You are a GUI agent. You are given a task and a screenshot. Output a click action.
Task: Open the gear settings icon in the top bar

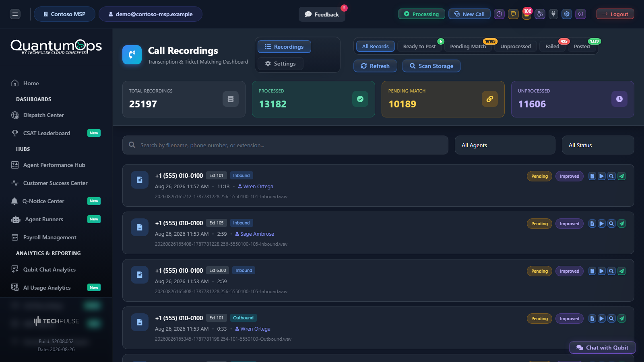(x=567, y=14)
